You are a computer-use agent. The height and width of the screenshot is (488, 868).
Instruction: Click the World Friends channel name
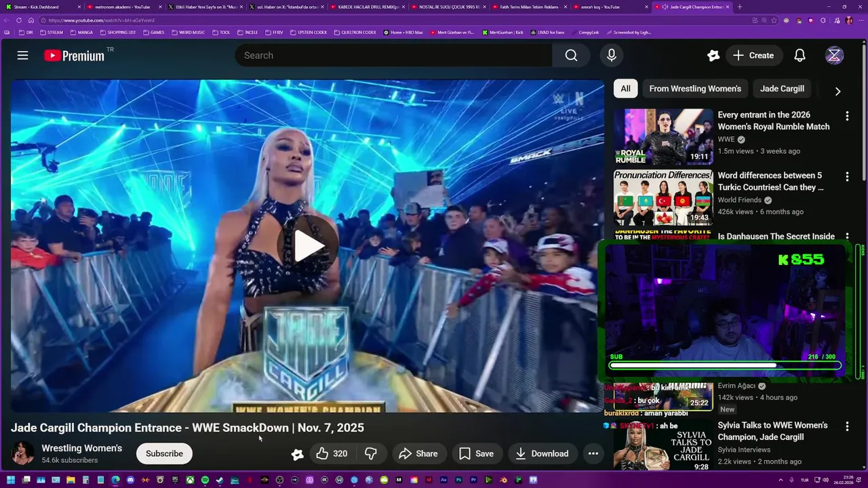[x=739, y=200]
